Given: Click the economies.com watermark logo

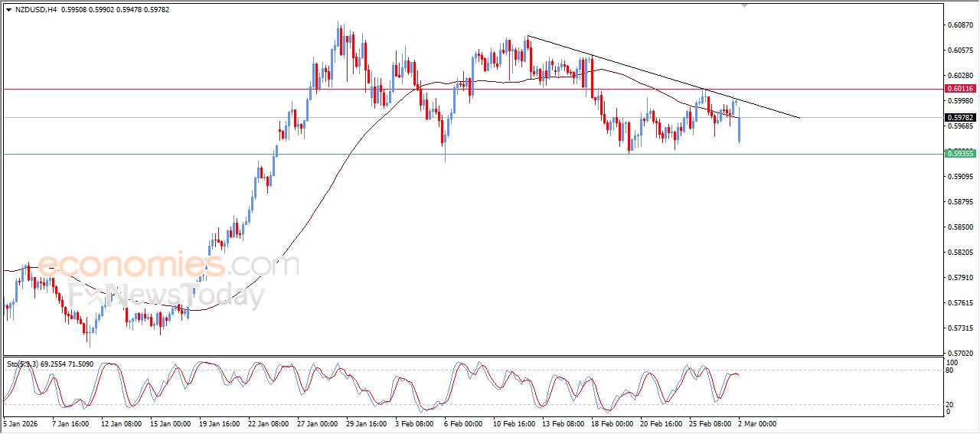Looking at the screenshot, I should pos(168,266).
